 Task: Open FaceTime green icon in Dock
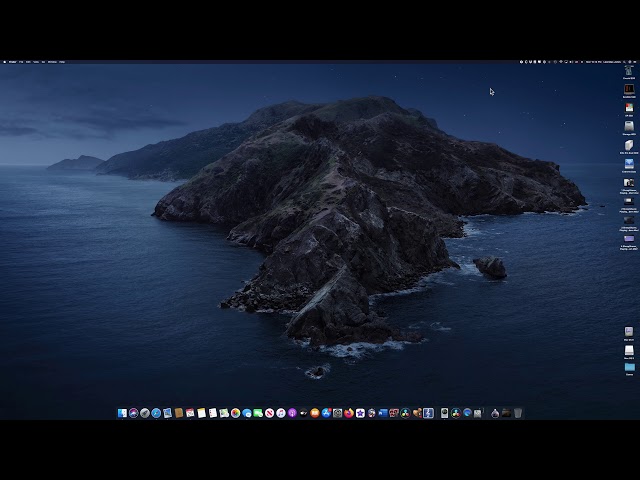(x=258, y=413)
